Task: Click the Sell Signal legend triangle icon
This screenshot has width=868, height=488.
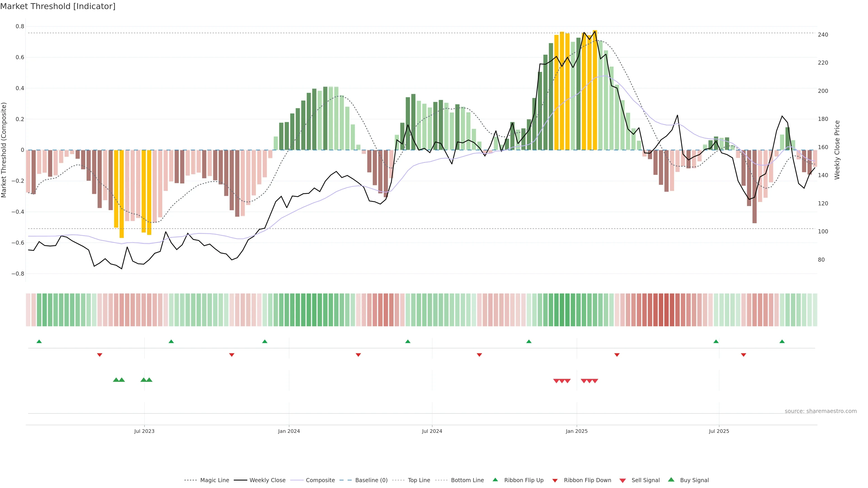Action: [622, 481]
